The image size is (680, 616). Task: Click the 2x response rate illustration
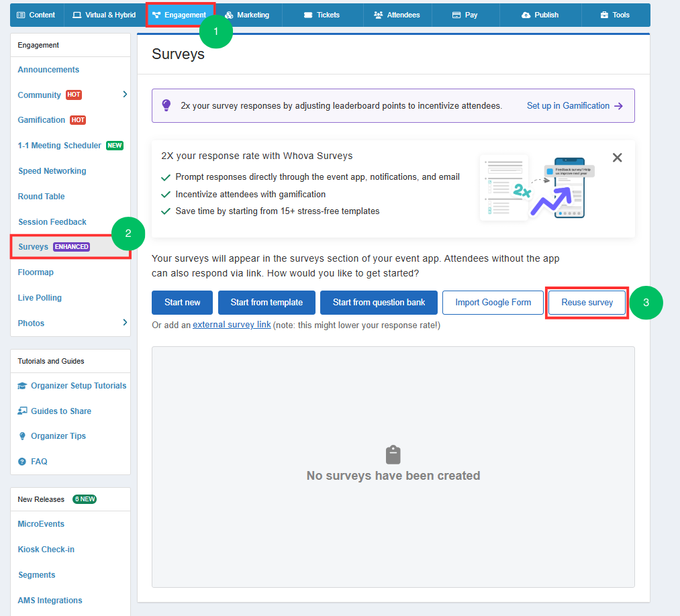(537, 188)
